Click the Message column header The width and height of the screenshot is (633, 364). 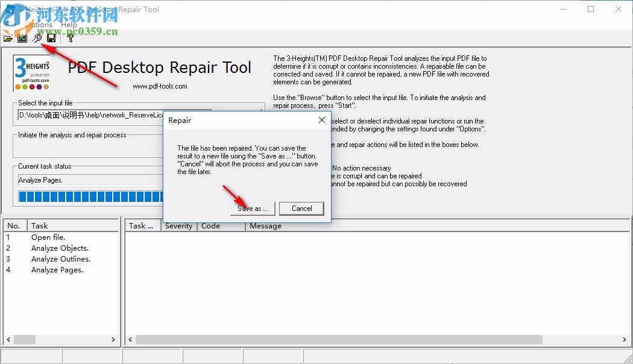tap(265, 225)
